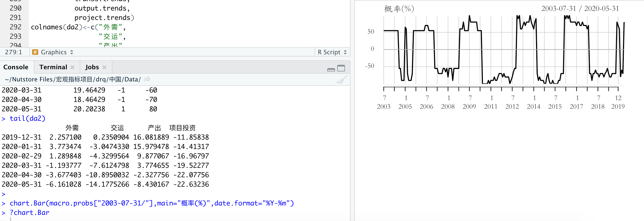Click row 2020-04-30 with value 18.46429

pos(79,99)
